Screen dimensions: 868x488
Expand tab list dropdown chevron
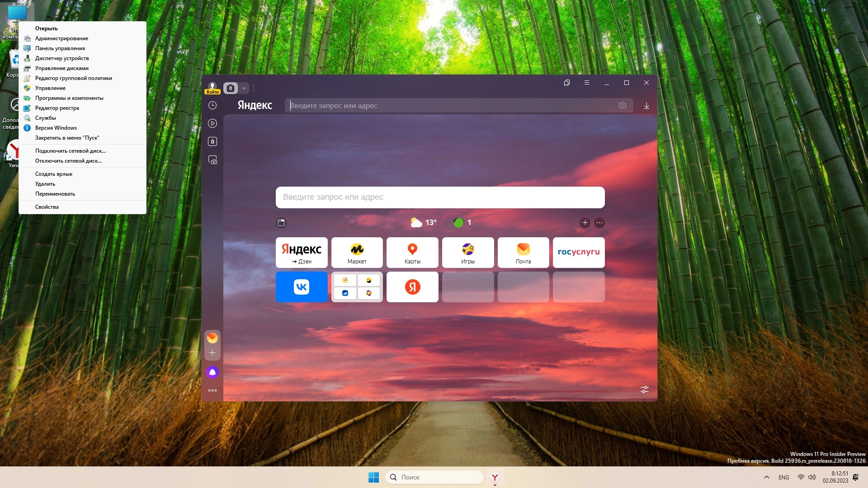[x=244, y=88]
